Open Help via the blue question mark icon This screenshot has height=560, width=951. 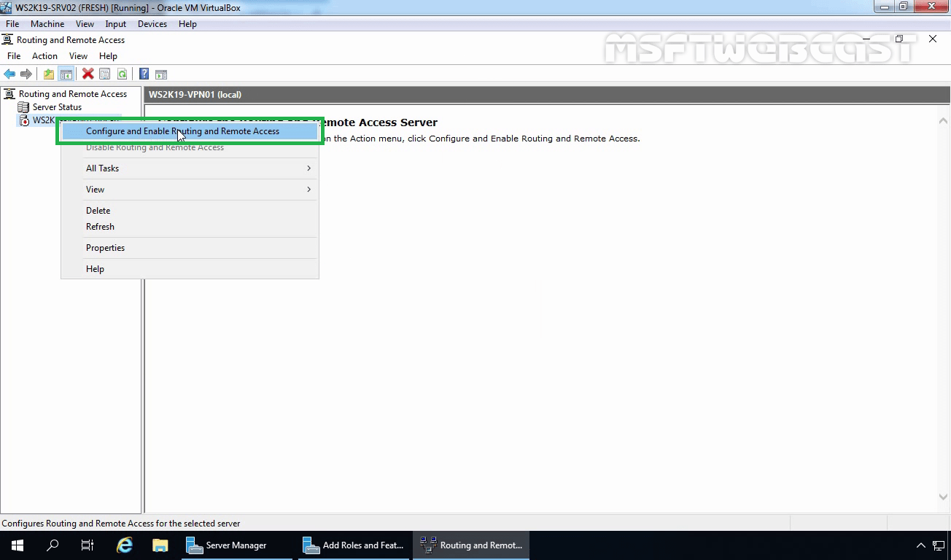pyautogui.click(x=144, y=74)
